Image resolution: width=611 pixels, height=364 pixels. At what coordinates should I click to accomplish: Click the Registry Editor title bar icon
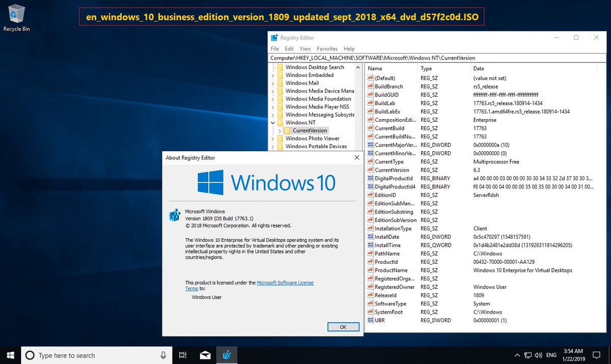(x=274, y=38)
